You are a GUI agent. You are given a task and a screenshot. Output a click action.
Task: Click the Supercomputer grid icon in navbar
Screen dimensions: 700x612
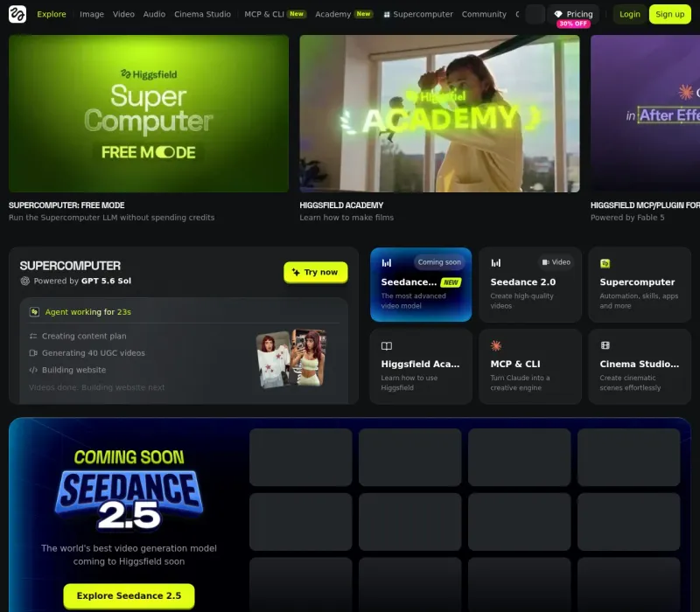[x=387, y=15]
